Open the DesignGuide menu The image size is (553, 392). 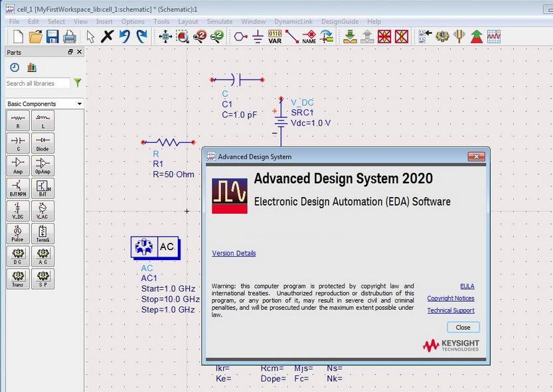340,21
